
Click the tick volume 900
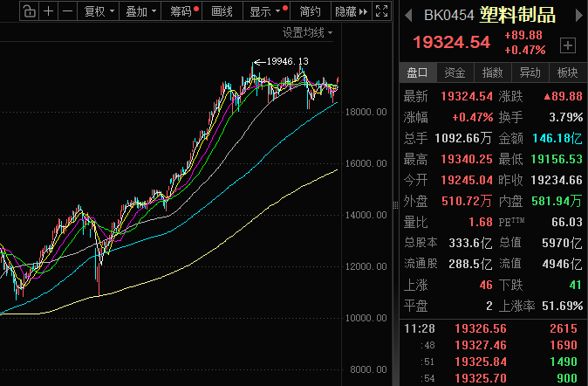point(567,378)
